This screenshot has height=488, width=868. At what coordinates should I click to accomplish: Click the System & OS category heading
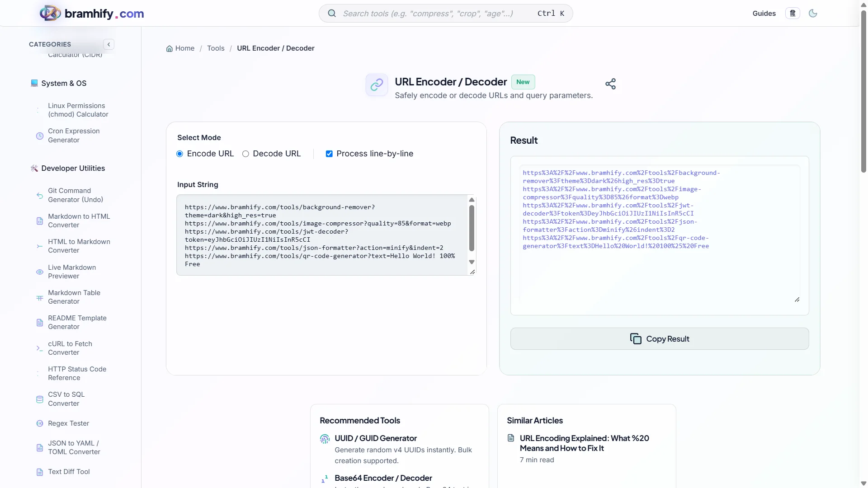click(x=64, y=84)
